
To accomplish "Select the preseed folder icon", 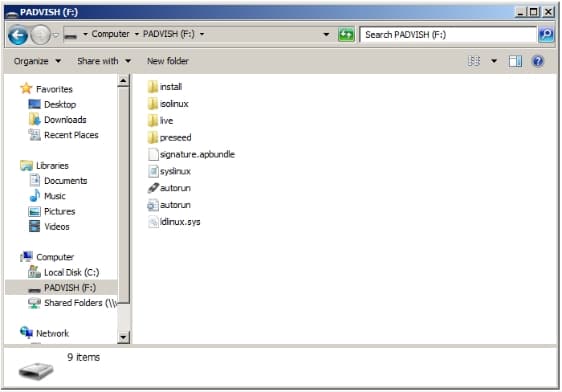I will click(153, 138).
